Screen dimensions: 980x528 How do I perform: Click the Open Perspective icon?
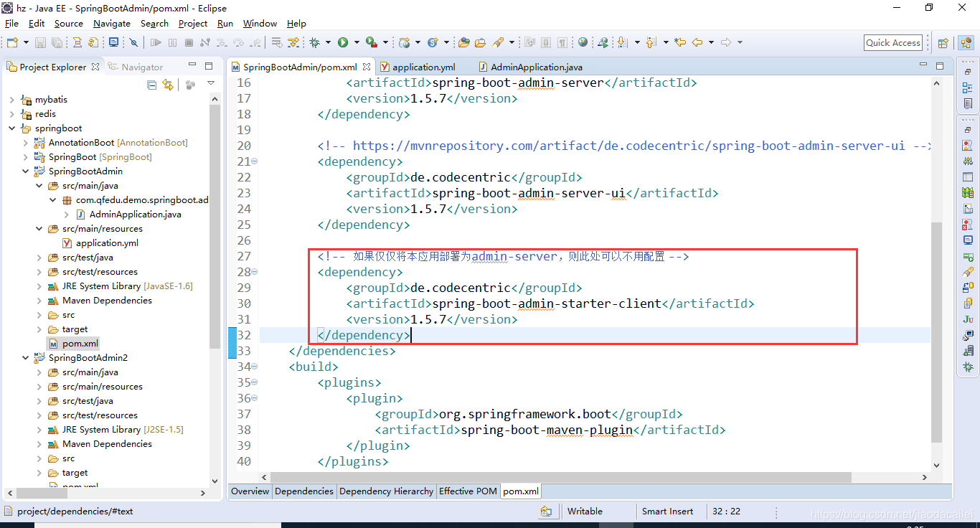943,43
